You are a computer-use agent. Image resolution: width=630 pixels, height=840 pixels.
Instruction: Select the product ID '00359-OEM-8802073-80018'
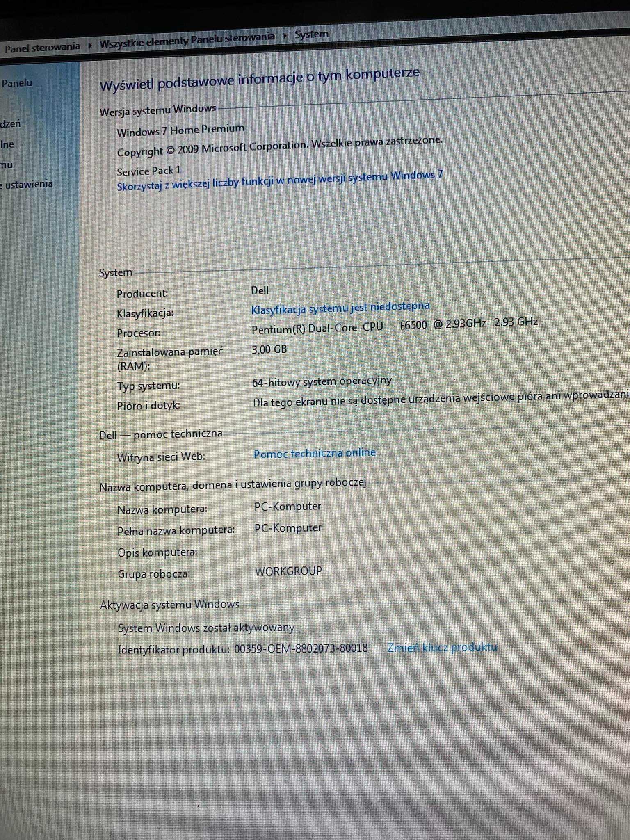pyautogui.click(x=301, y=648)
